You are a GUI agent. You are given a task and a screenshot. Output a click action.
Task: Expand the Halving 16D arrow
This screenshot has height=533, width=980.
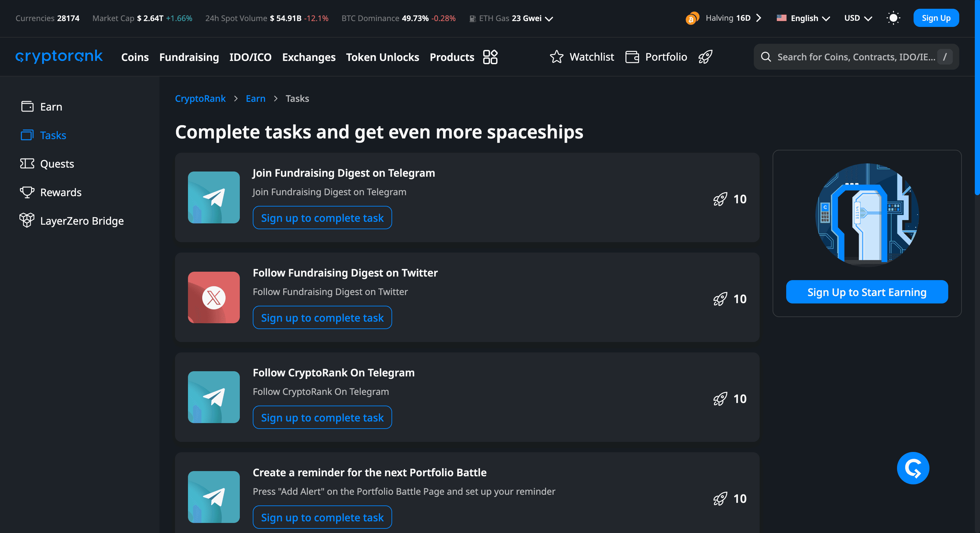pos(759,18)
